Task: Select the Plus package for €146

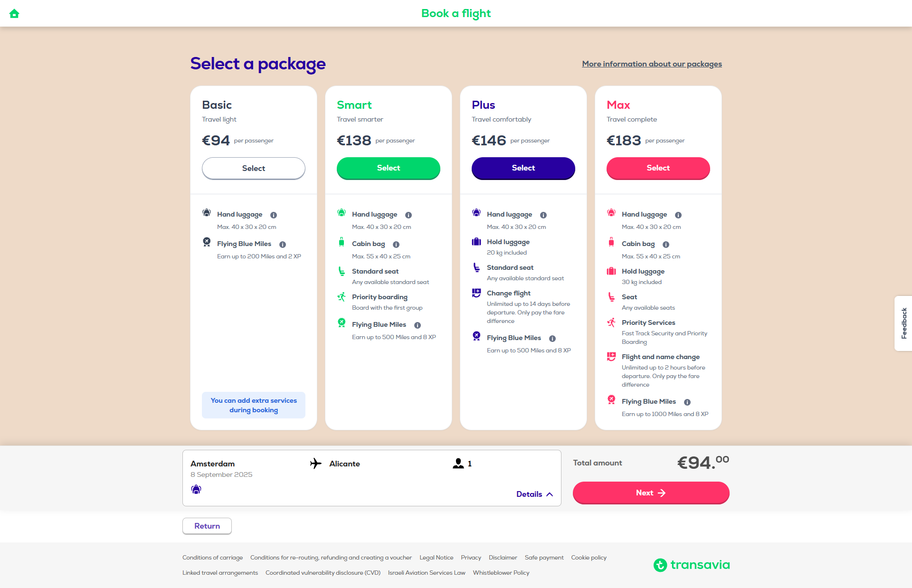Action: tap(523, 168)
